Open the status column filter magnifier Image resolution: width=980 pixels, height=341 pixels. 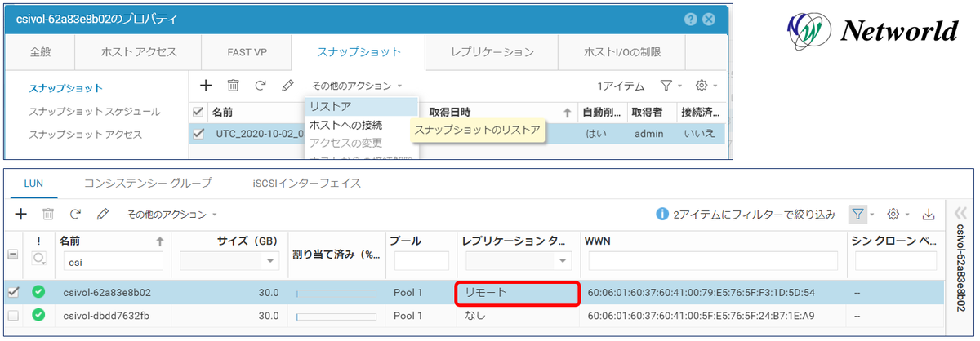point(38,259)
